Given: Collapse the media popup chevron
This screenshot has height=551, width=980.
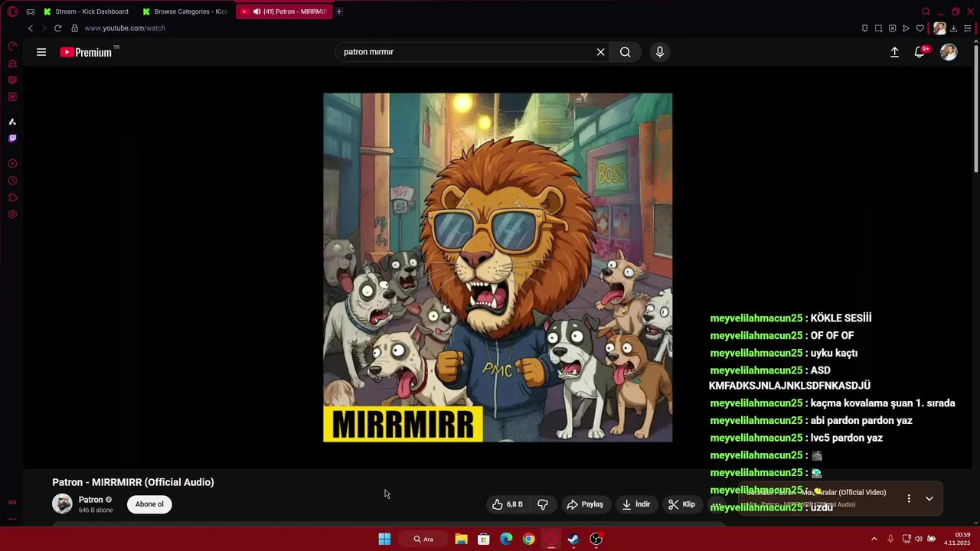Looking at the screenshot, I should click(x=929, y=499).
